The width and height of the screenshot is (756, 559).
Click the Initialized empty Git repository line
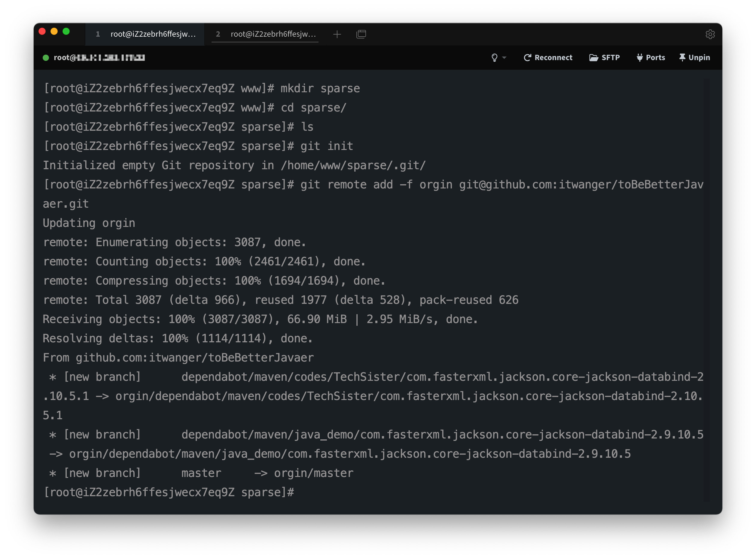click(x=233, y=166)
